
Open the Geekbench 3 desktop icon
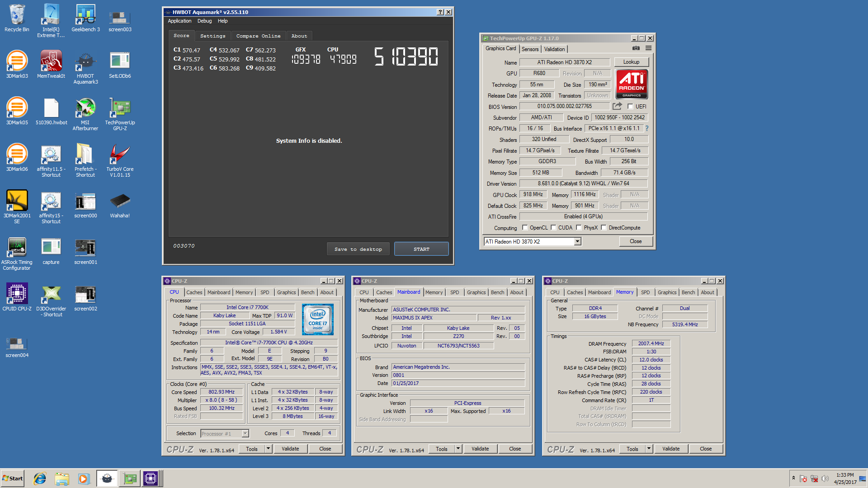(x=85, y=19)
